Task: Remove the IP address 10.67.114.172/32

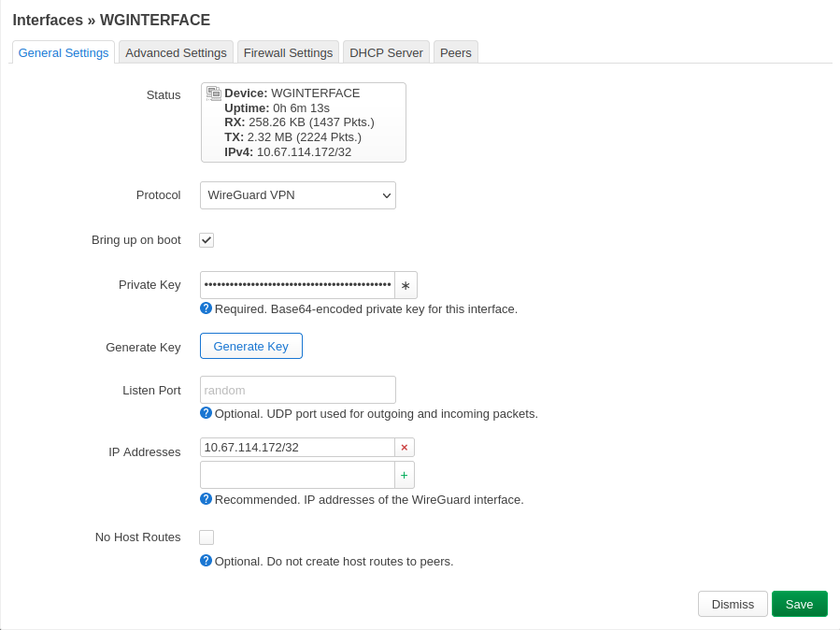Action: 405,448
